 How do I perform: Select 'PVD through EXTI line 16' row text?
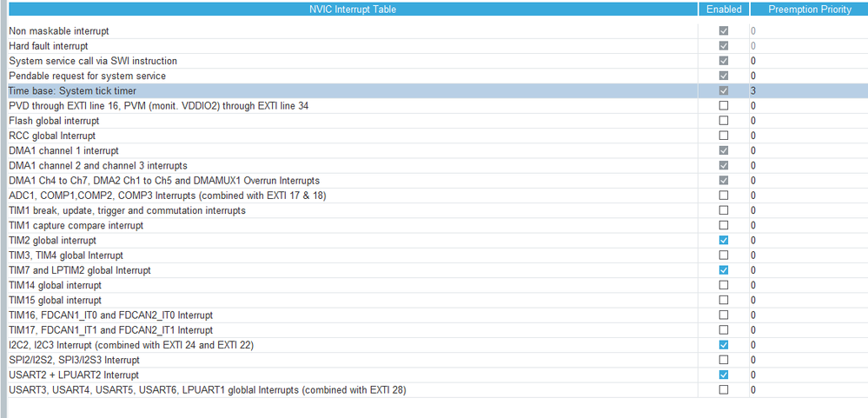point(159,106)
